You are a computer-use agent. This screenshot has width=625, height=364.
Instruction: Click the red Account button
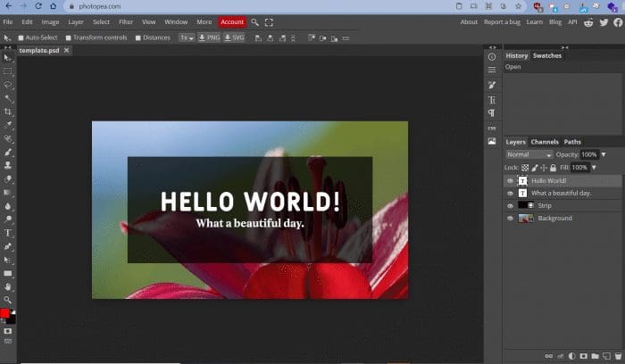pos(232,21)
